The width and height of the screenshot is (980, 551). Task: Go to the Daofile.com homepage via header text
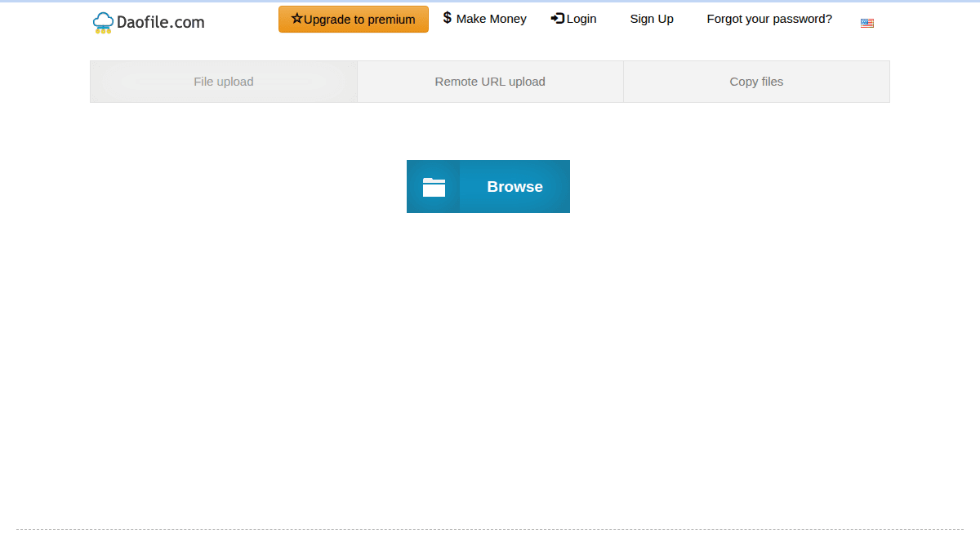tap(158, 22)
